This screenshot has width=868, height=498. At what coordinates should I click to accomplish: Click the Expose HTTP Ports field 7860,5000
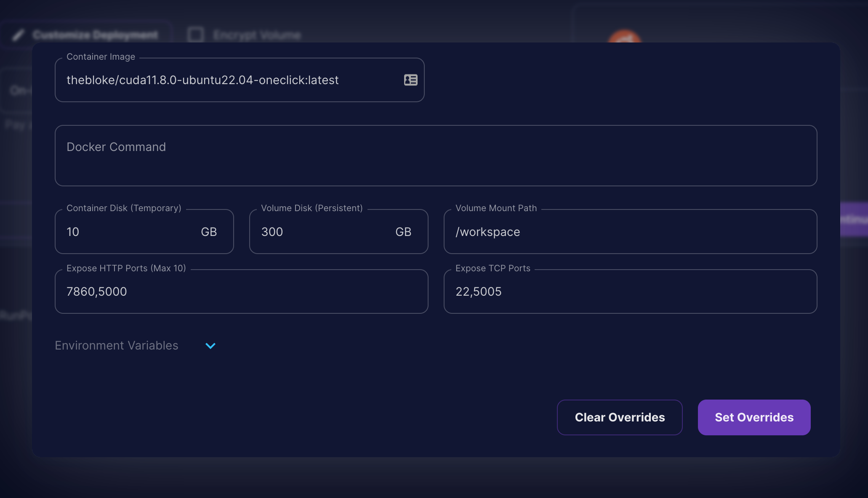coord(241,291)
